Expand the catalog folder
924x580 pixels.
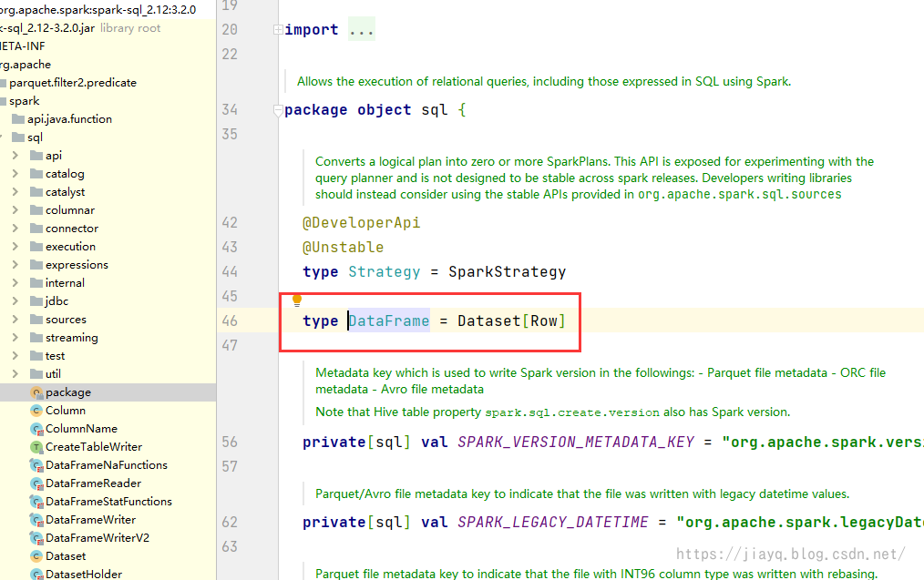pyautogui.click(x=15, y=174)
